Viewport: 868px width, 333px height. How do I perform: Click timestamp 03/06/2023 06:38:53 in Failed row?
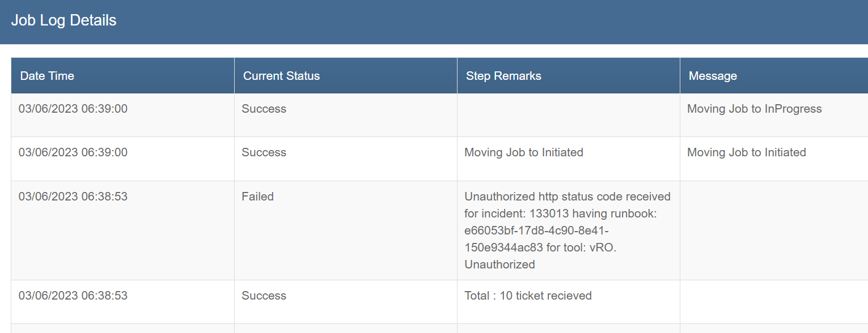[x=73, y=196]
